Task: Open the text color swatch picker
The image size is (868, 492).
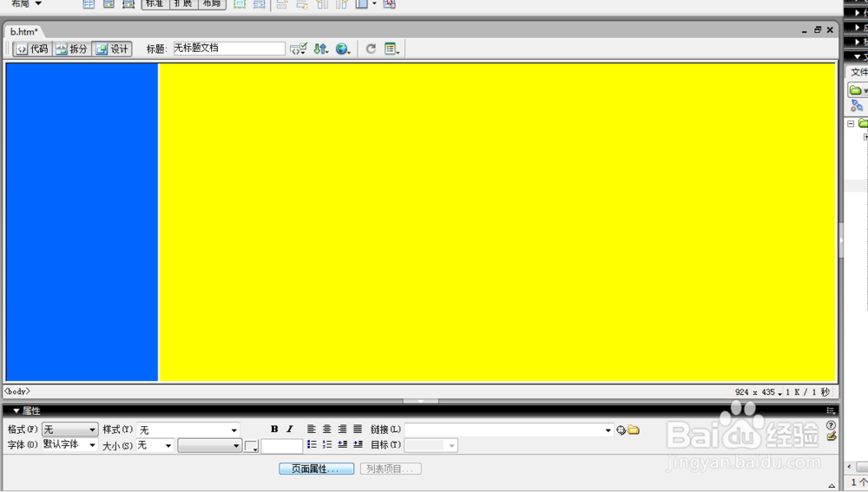Action: 252,446
